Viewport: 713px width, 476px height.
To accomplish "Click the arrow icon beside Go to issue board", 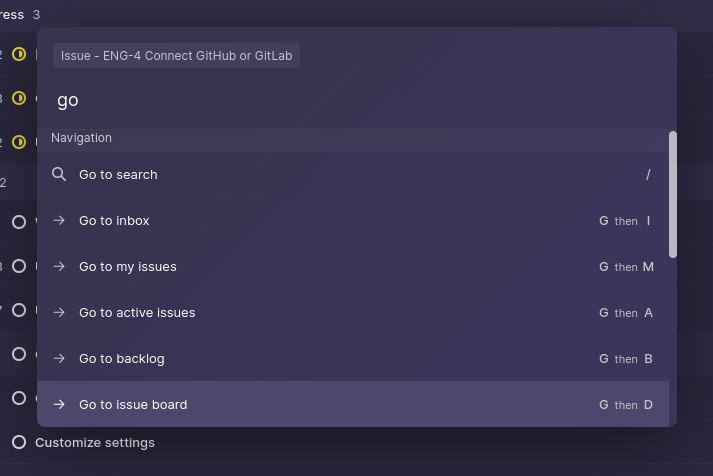I will click(x=59, y=405).
